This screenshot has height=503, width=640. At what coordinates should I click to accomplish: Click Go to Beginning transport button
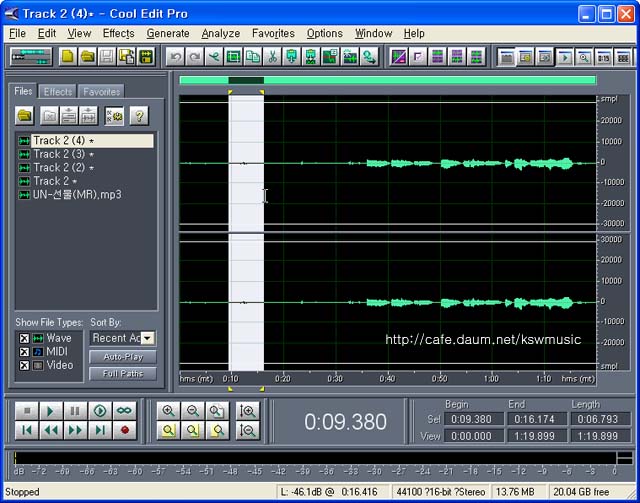coord(27,430)
